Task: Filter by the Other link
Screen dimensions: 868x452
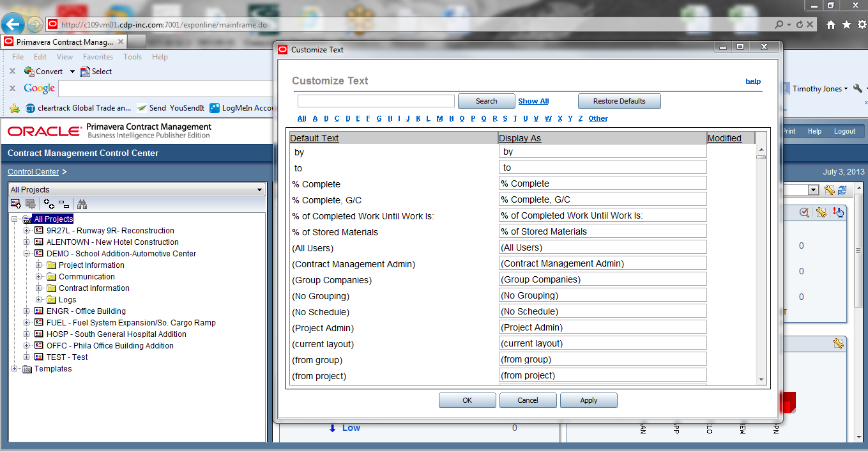Action: [598, 118]
